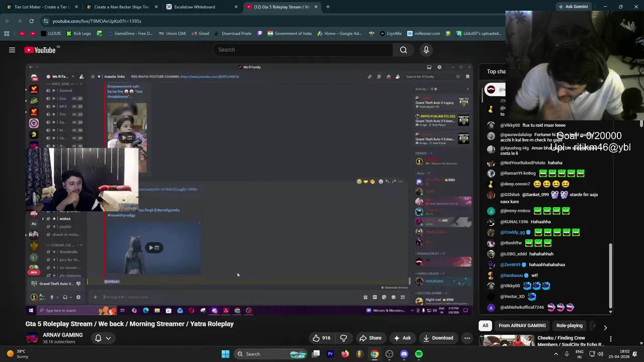This screenshot has height=362, width=644.
Task: Focus the YouTube search input field
Action: [x=303, y=50]
